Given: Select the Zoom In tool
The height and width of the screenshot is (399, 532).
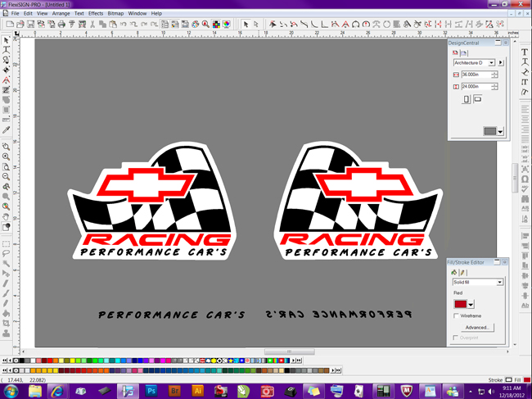Looking at the screenshot, I should (x=6, y=156).
